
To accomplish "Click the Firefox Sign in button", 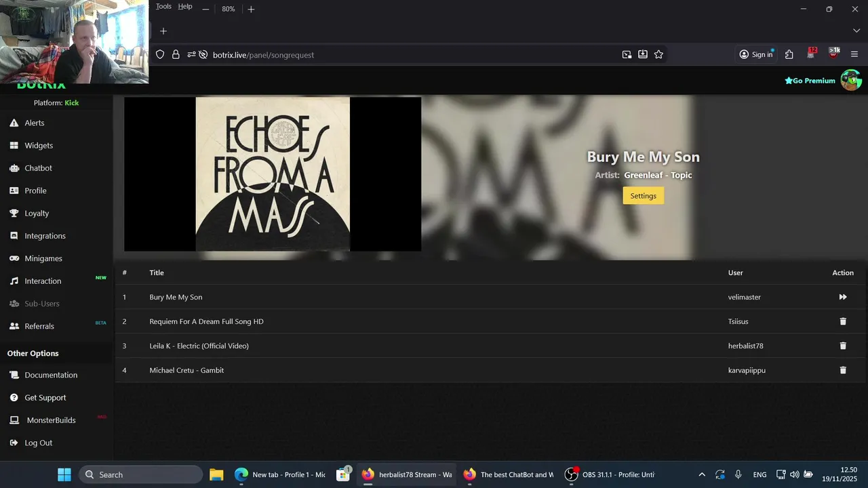I will 755,55.
